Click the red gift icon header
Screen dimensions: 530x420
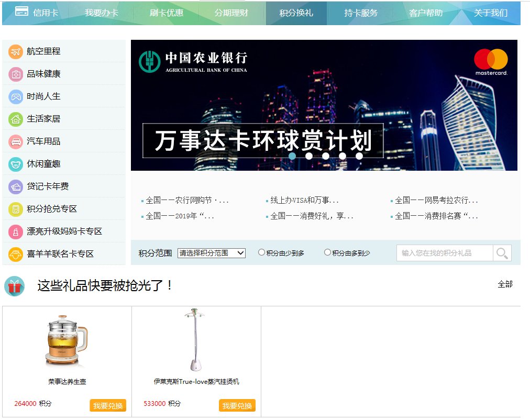pos(14,285)
